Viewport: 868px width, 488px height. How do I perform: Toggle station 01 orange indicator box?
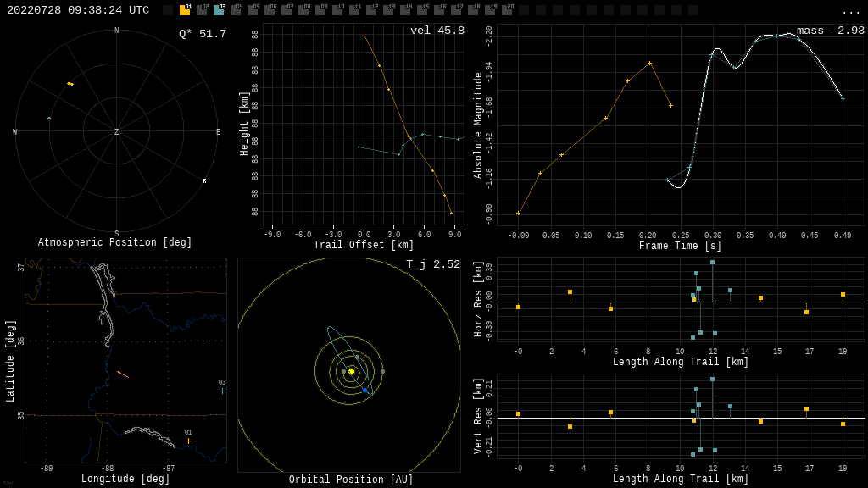[x=185, y=10]
